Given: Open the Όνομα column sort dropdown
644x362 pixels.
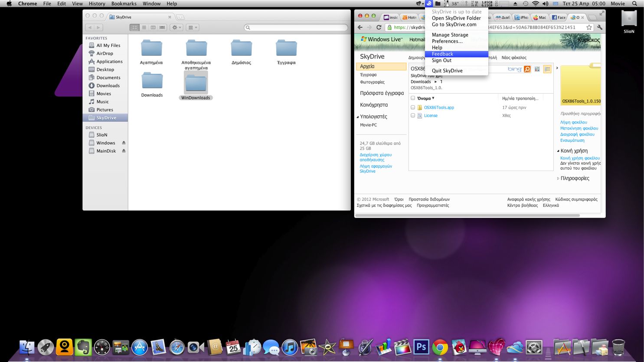Looking at the screenshot, I should tap(433, 98).
